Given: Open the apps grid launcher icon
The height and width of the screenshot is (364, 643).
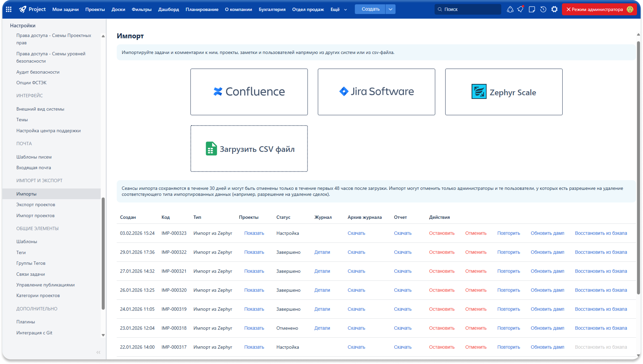Looking at the screenshot, I should point(9,9).
